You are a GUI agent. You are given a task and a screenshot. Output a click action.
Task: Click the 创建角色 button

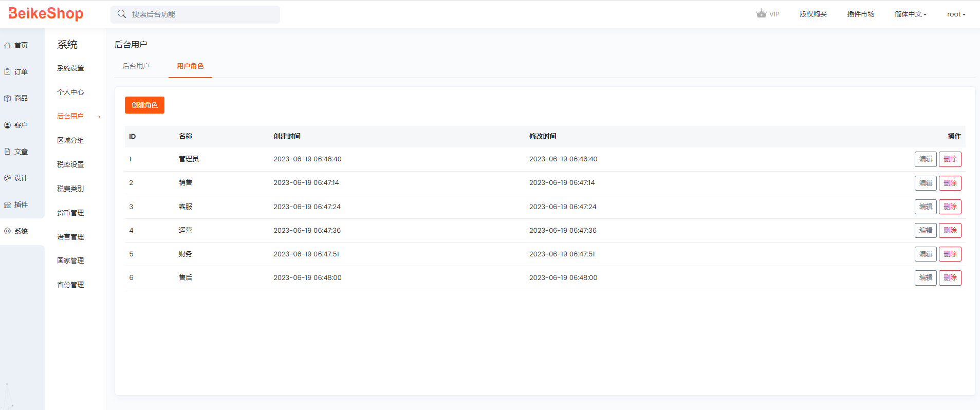144,105
